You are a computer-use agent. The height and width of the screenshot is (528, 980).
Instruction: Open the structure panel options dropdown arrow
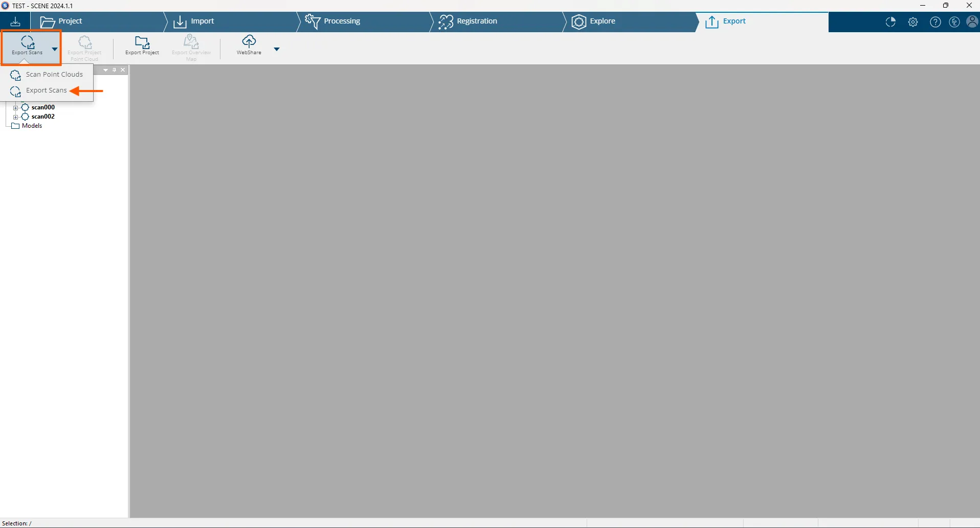[105, 70]
